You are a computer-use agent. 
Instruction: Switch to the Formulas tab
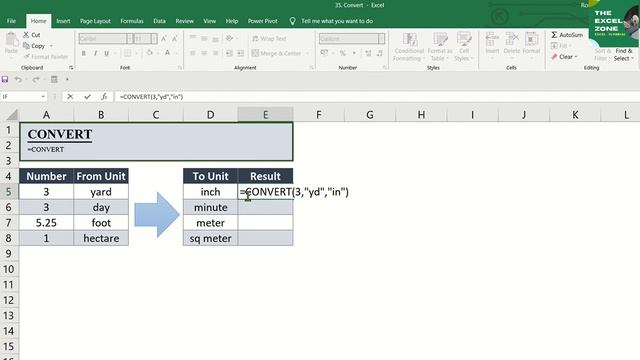click(x=132, y=21)
